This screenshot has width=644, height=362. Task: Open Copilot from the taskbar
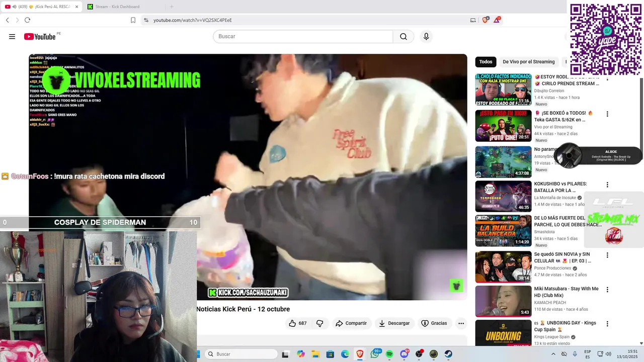coord(301,354)
